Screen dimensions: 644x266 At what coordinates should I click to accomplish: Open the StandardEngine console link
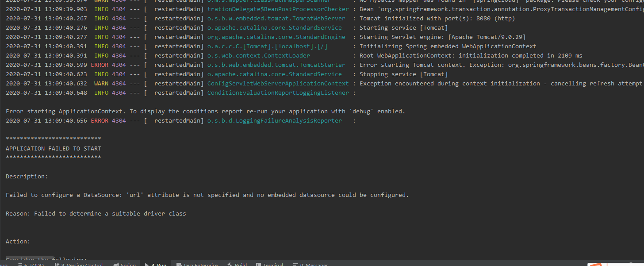click(x=276, y=37)
